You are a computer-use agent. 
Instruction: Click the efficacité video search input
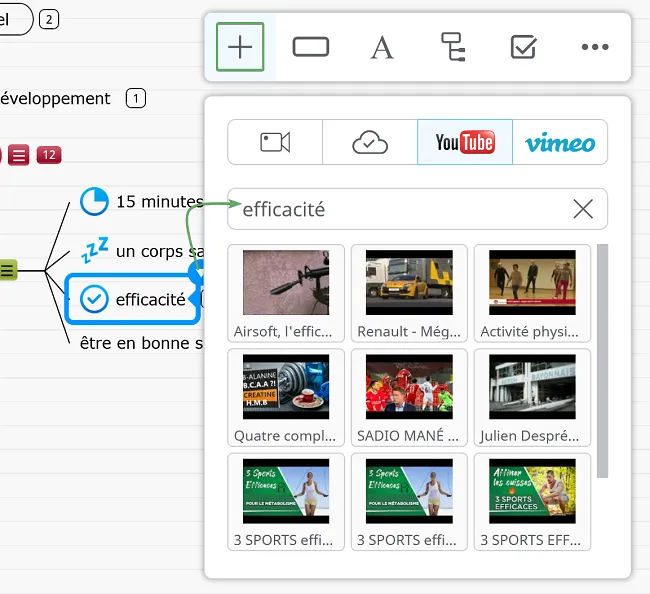tap(400, 209)
